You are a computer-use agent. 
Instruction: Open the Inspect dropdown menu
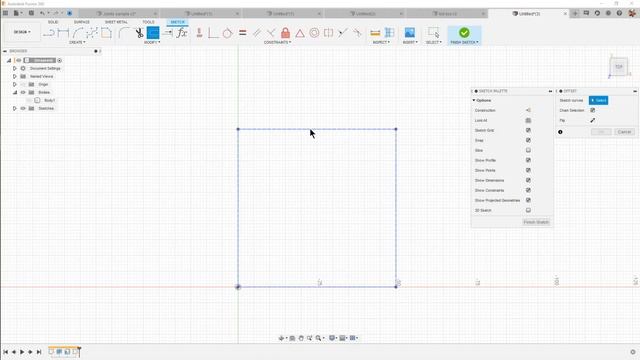[381, 42]
